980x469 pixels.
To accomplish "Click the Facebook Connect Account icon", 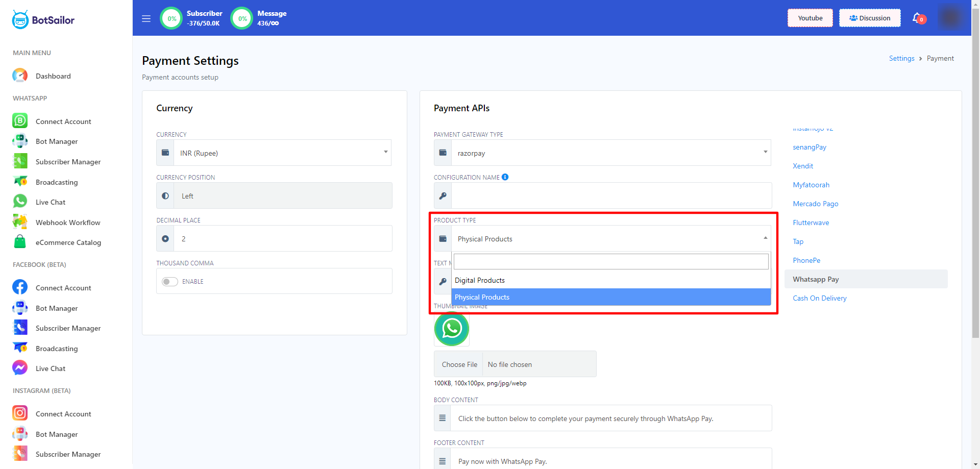I will coord(20,287).
